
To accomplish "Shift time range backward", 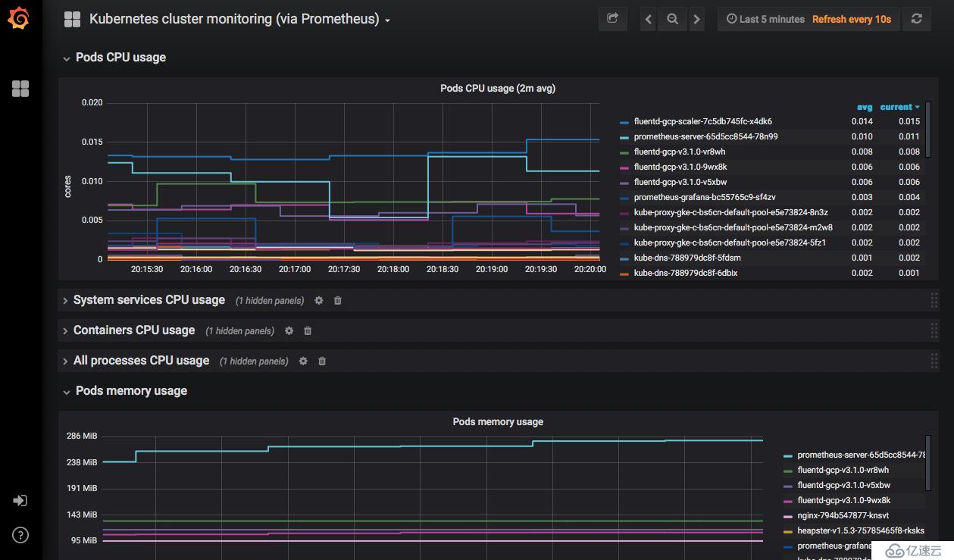I will pyautogui.click(x=648, y=20).
